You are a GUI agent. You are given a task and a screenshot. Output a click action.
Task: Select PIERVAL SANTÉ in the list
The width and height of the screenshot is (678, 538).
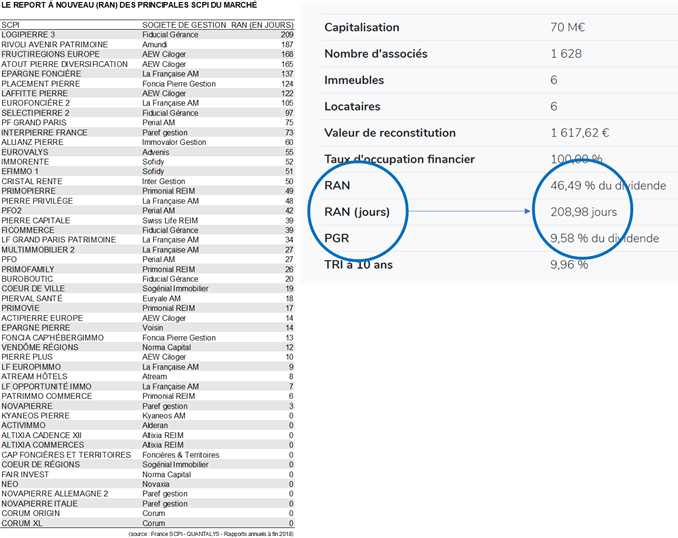(x=32, y=298)
